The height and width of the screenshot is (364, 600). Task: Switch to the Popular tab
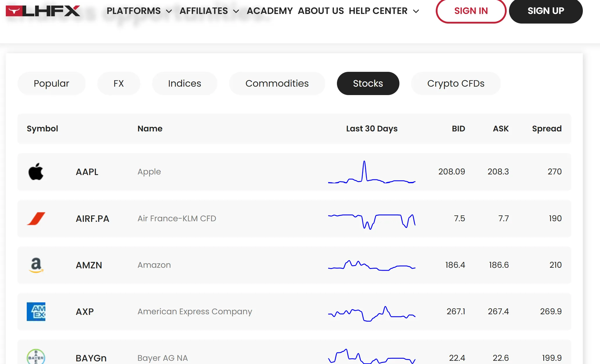point(51,83)
